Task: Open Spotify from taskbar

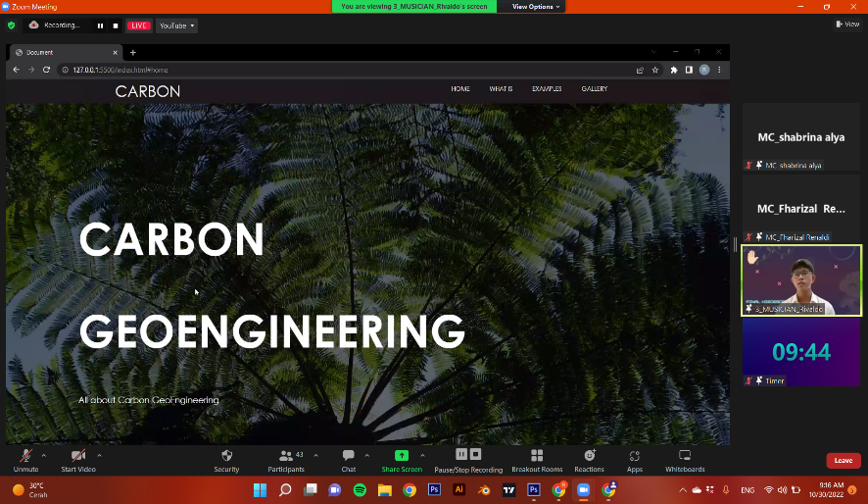Action: 360,490
